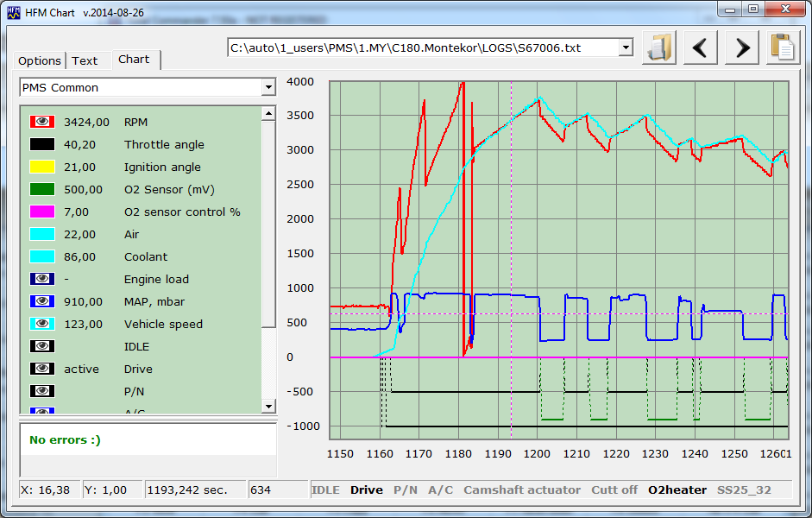
Task: Select the Air label in signal list
Action: [x=131, y=235]
